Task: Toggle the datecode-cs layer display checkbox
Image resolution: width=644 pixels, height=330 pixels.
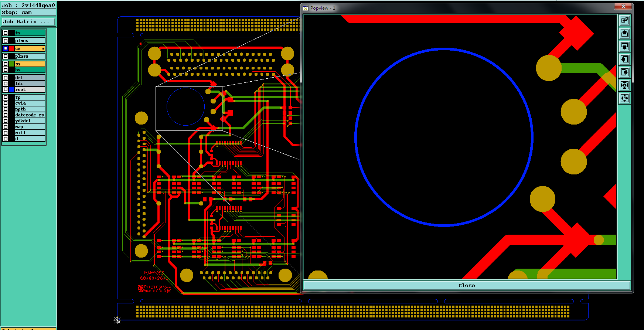Action: tap(6, 115)
